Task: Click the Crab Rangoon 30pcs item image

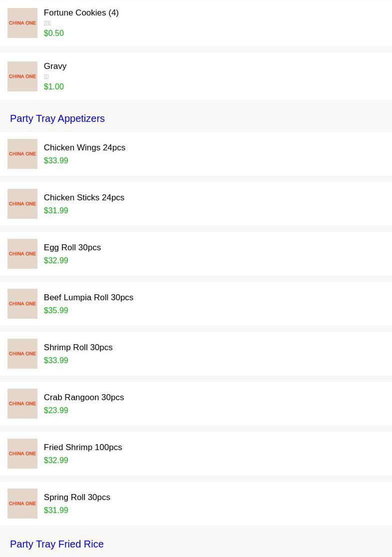Action: 22,404
